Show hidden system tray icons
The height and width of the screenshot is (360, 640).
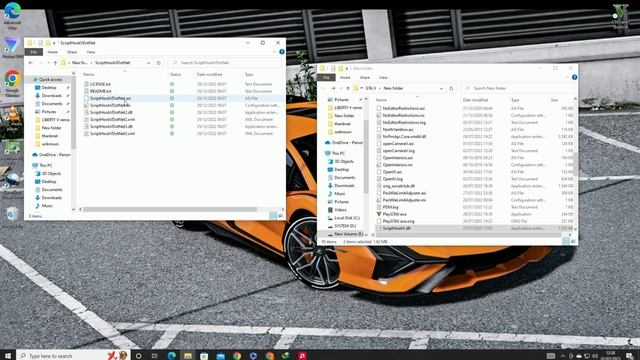562,356
